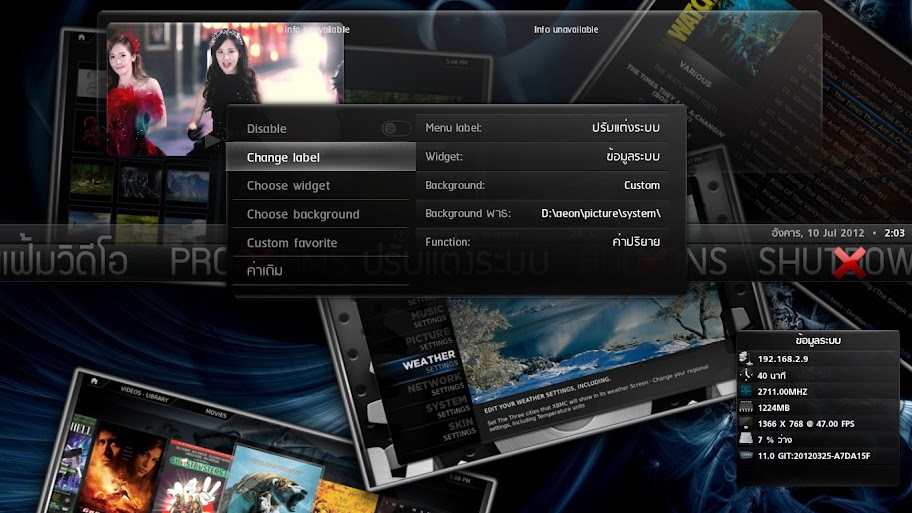Screen dimensions: 912x513
Task: Click the background path D:\aeon\picture\system\
Action: pos(601,213)
